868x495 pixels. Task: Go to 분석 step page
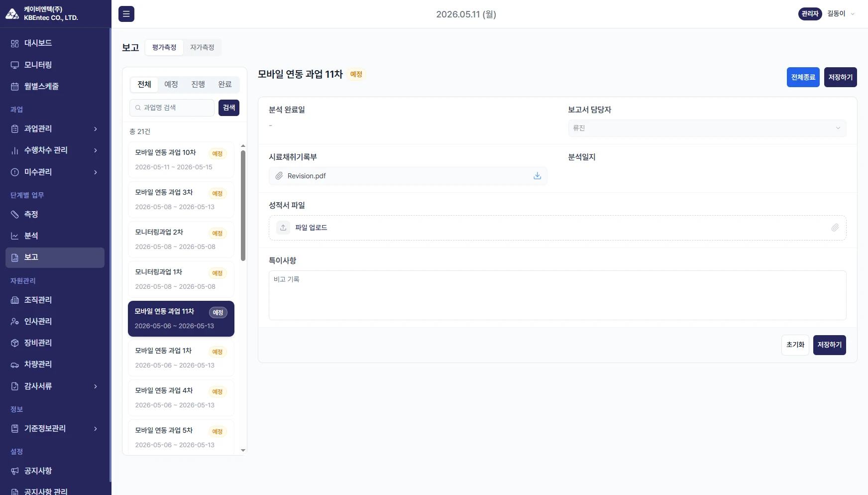pos(55,236)
